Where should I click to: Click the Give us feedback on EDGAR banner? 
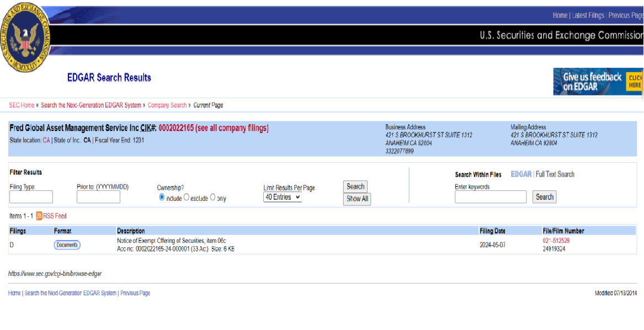point(598,82)
